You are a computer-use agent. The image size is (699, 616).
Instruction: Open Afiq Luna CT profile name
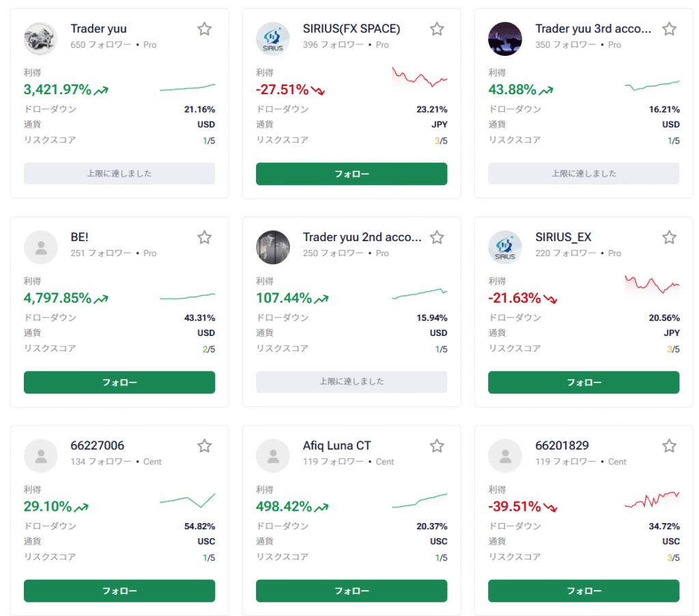(x=337, y=446)
